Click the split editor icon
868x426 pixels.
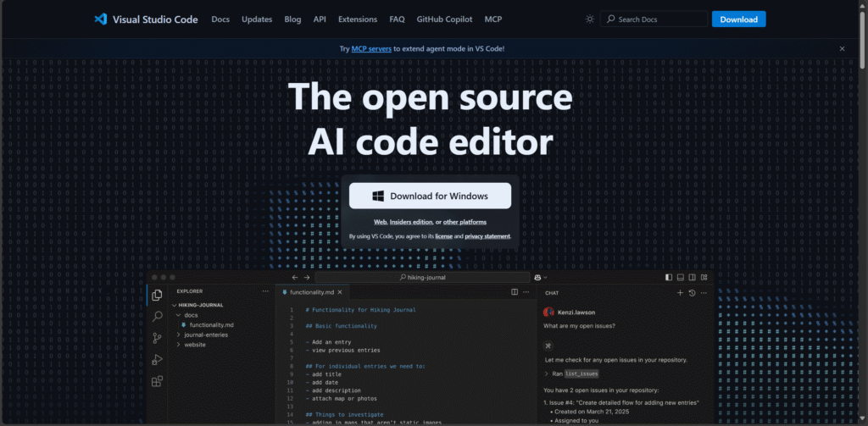(515, 292)
